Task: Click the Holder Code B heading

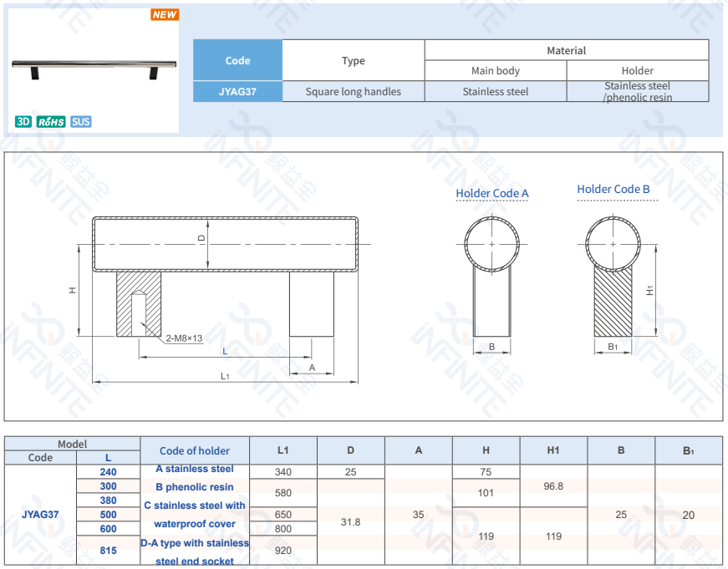Action: 613,190
